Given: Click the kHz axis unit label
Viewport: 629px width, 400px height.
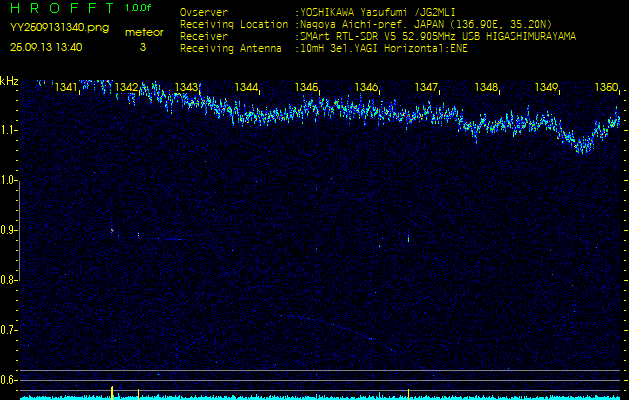Looking at the screenshot, I should coord(9,81).
